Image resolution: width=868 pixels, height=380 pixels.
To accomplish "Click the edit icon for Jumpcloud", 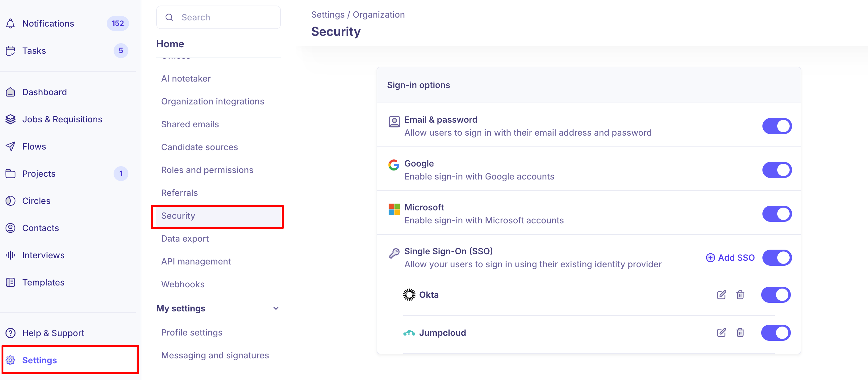I will [721, 332].
